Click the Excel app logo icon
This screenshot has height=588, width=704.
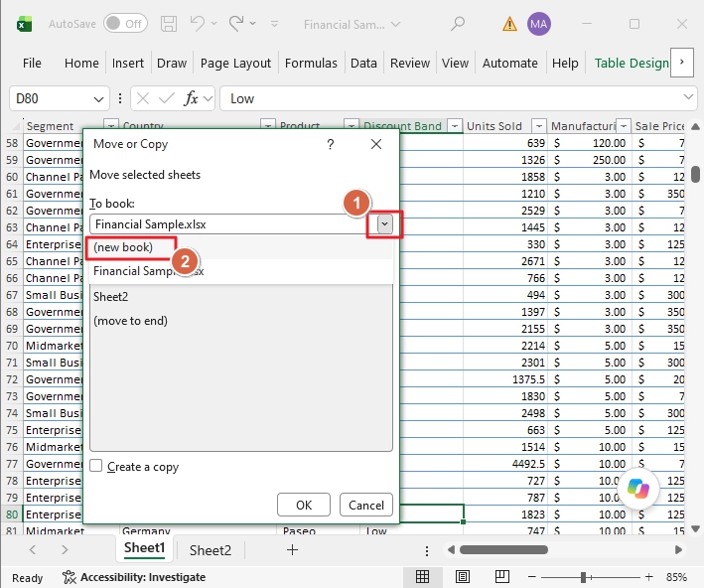click(24, 24)
